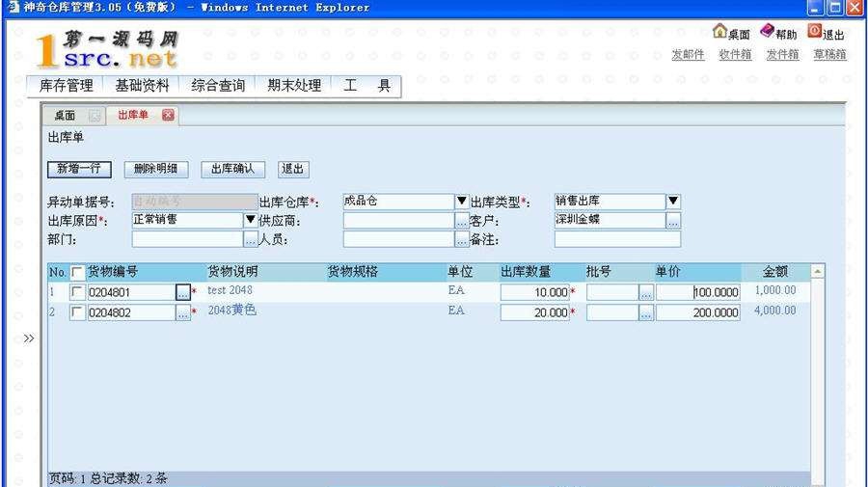Viewport: 868px width, 487px height.
Task: Open the 期末处理 menu
Action: tap(294, 86)
